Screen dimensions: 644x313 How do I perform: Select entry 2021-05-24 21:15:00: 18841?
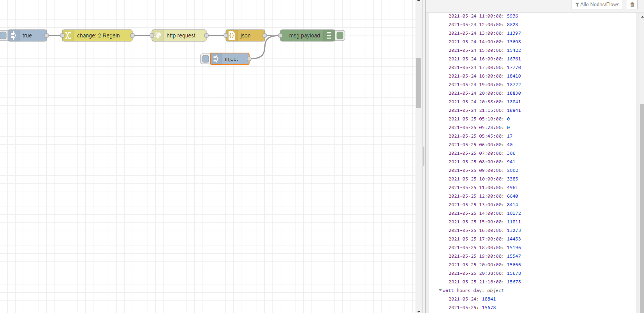[x=485, y=110]
